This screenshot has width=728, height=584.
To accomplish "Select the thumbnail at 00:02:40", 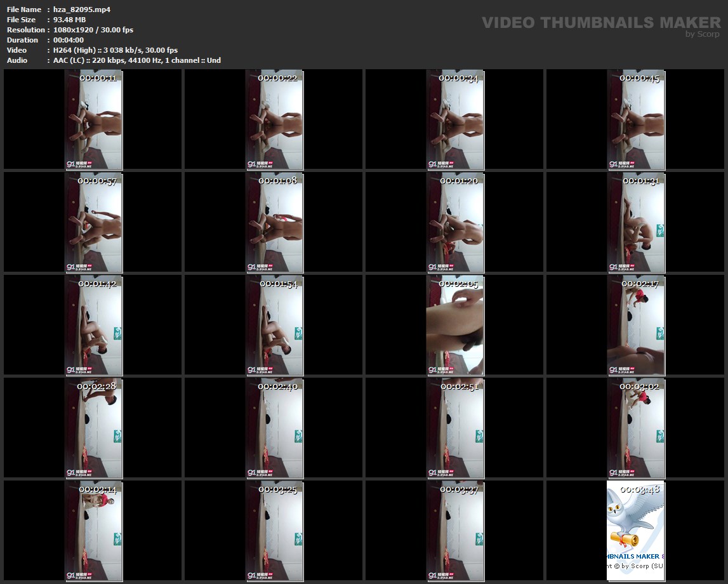I will (x=274, y=428).
